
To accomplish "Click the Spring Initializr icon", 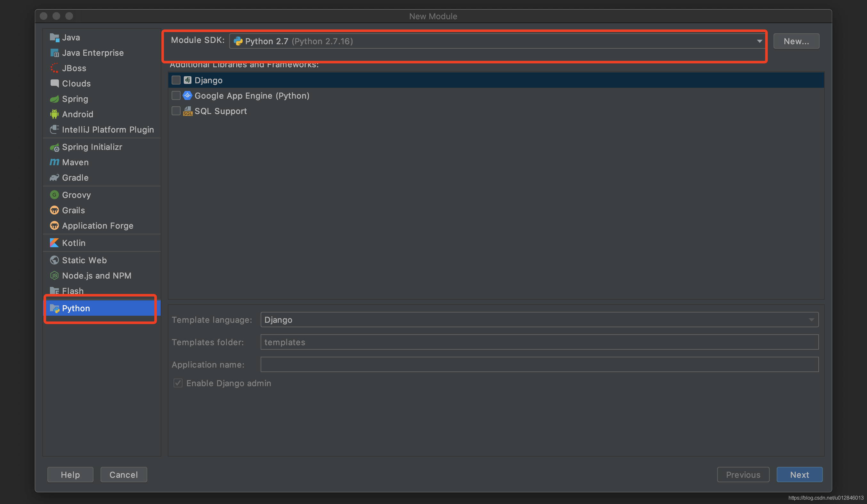I will click(x=54, y=147).
